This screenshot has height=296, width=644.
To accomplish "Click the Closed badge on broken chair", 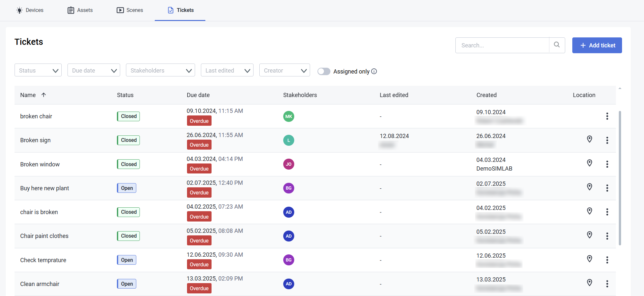I will click(x=129, y=116).
